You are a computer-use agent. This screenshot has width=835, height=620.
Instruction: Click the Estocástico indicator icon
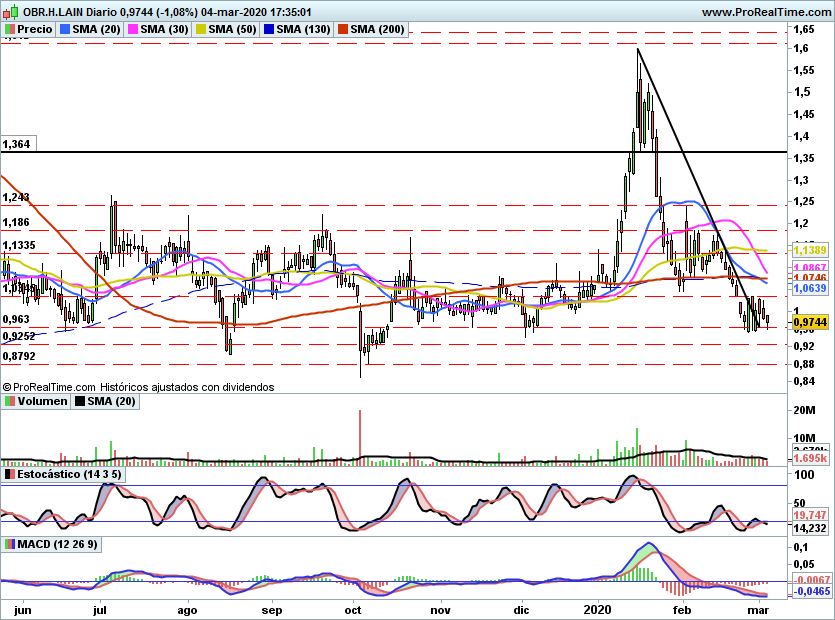point(10,474)
